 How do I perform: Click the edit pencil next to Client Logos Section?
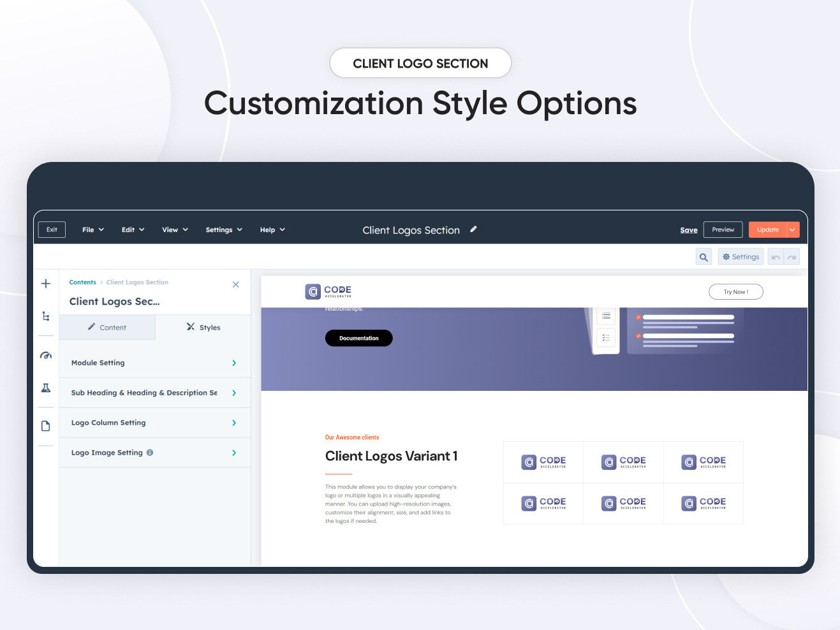[x=473, y=228]
